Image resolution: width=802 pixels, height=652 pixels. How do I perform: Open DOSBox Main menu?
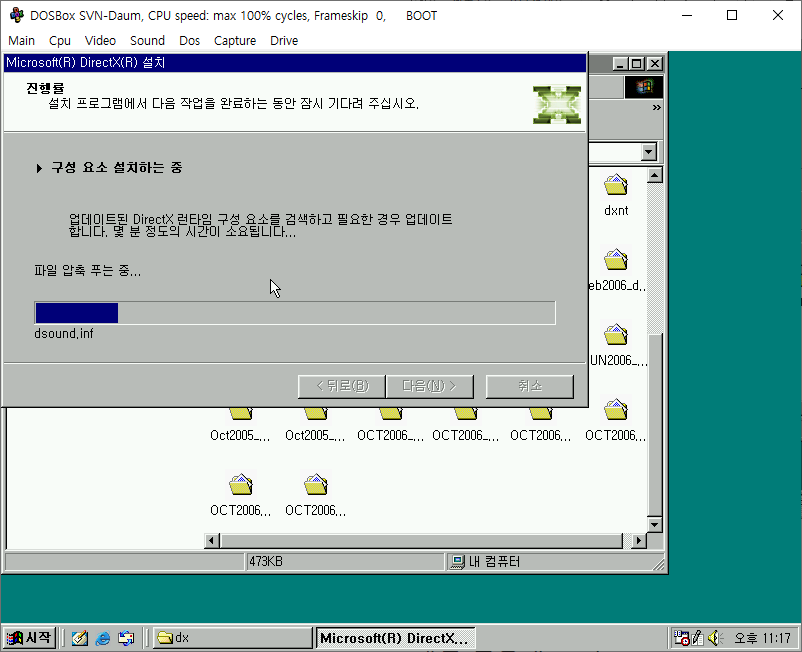click(x=21, y=40)
